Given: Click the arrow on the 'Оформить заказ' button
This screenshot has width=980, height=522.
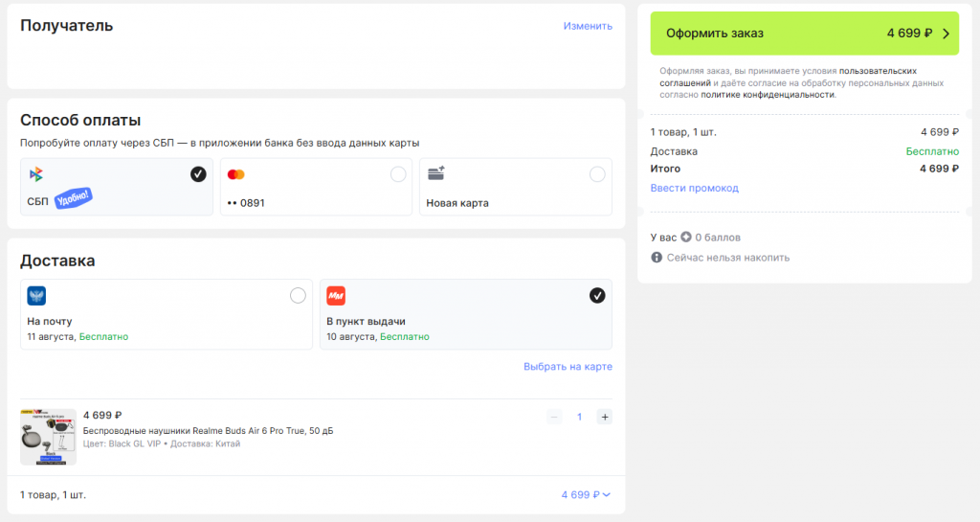Looking at the screenshot, I should (x=946, y=34).
